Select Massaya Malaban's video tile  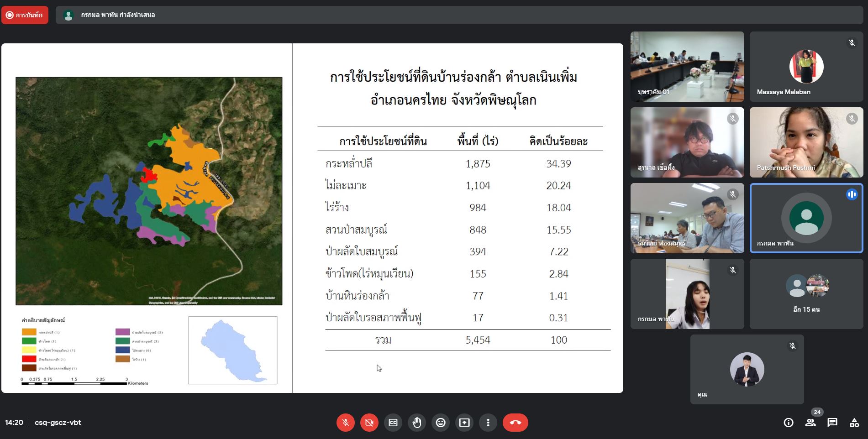[x=806, y=67]
